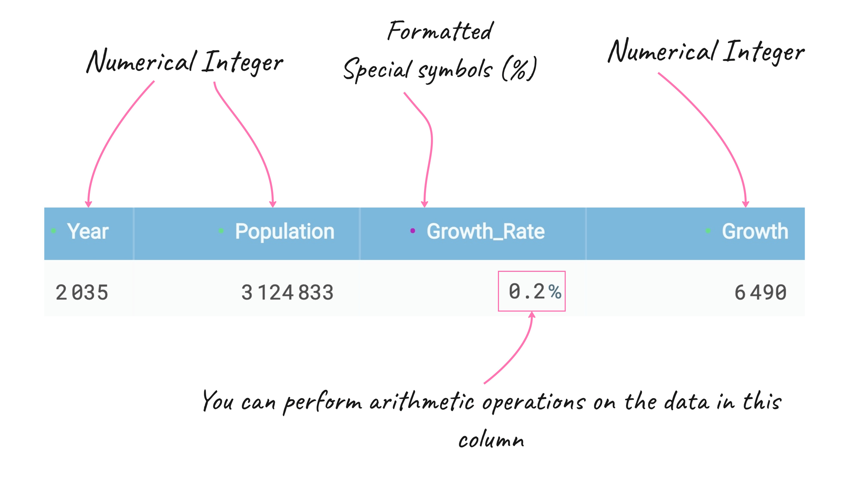Screen dimensions: 868x488
Task: Click the green dot beside Year header
Action: click(x=54, y=231)
